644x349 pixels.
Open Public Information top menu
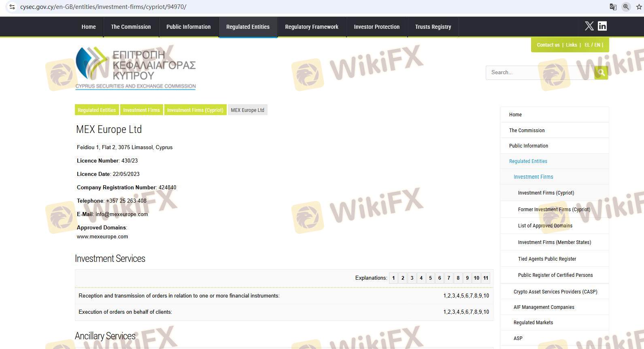coord(189,27)
